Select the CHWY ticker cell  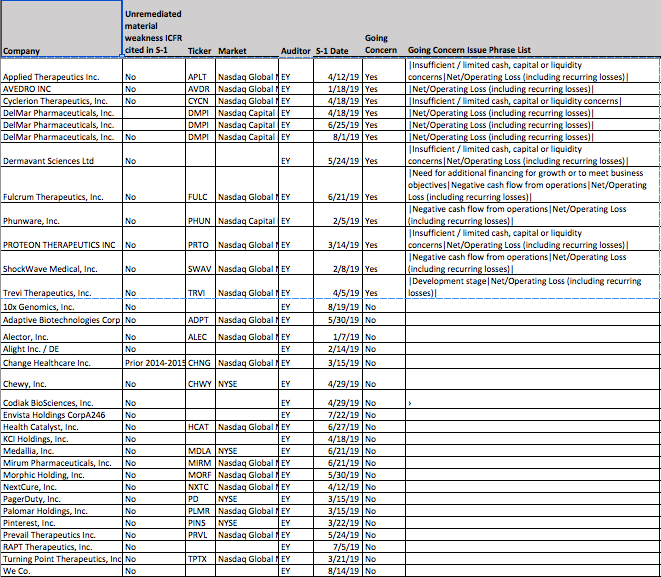(x=200, y=379)
